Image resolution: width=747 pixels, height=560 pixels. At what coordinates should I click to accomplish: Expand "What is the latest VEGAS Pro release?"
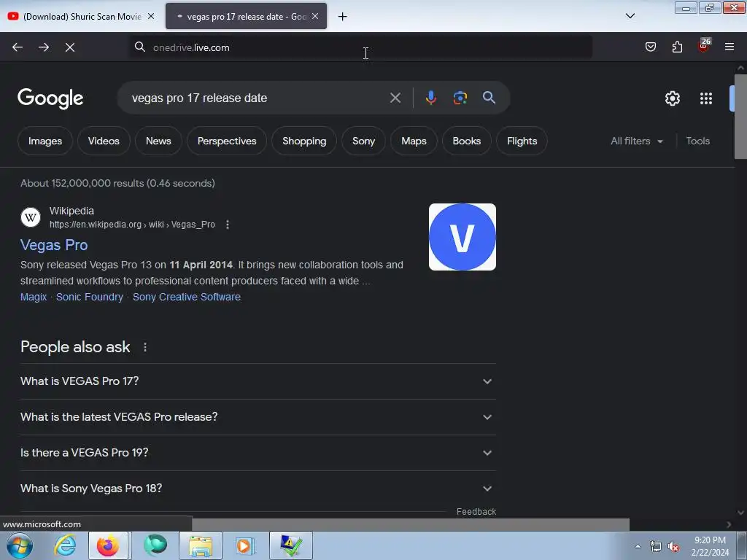(258, 417)
